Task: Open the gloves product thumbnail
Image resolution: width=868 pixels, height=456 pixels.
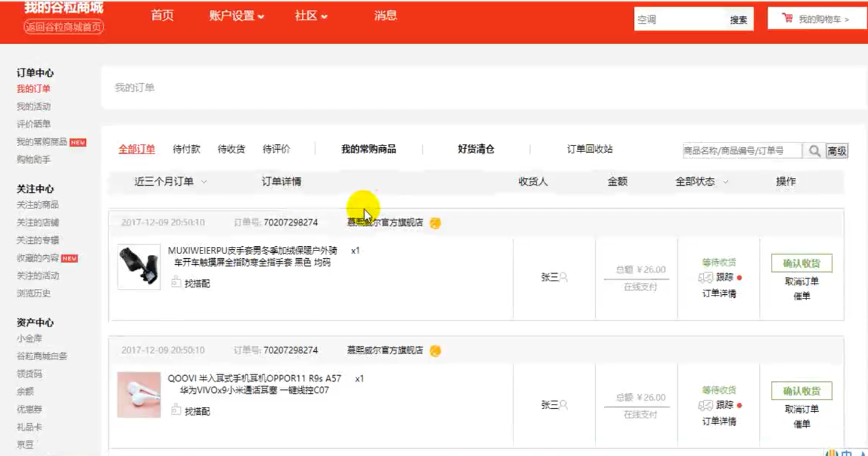Action: 139,267
